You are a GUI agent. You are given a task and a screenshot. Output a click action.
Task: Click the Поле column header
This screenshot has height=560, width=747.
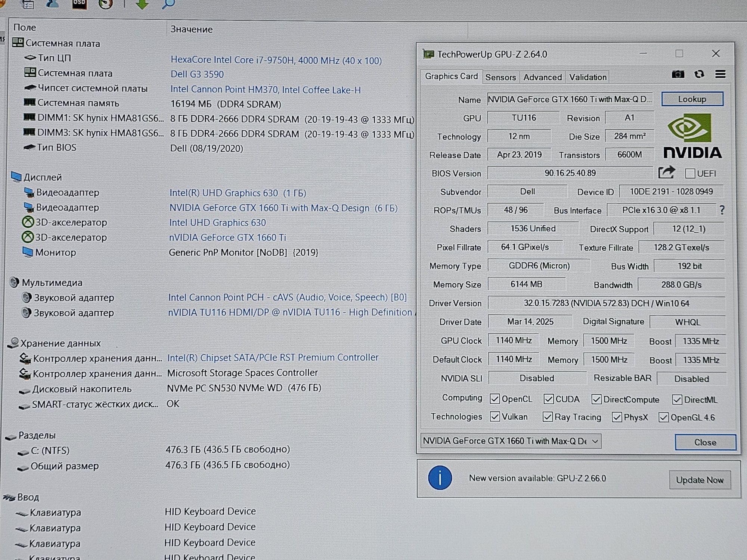pyautogui.click(x=25, y=27)
